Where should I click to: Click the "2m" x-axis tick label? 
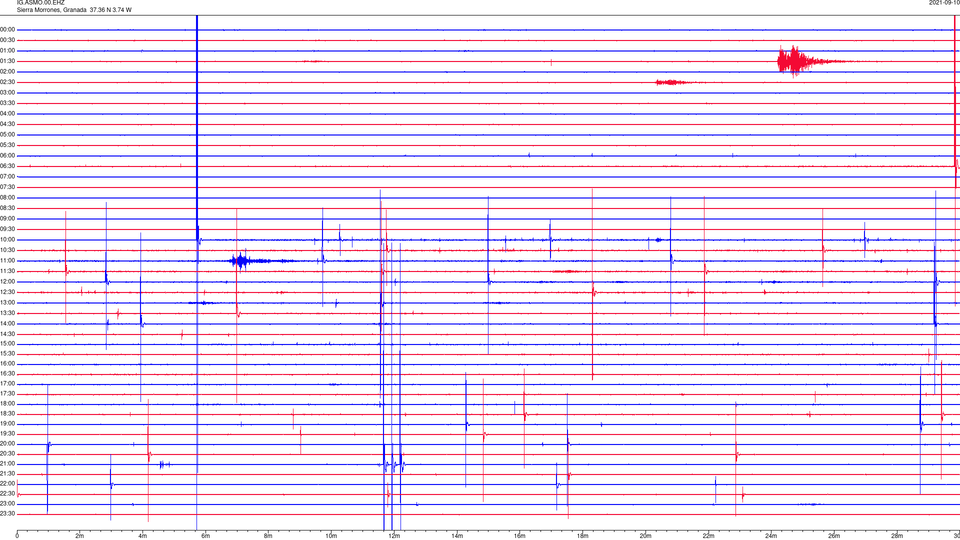[x=80, y=536]
